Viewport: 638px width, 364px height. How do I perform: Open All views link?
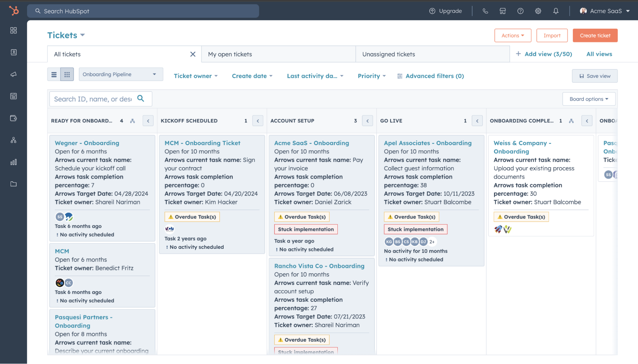(x=599, y=54)
